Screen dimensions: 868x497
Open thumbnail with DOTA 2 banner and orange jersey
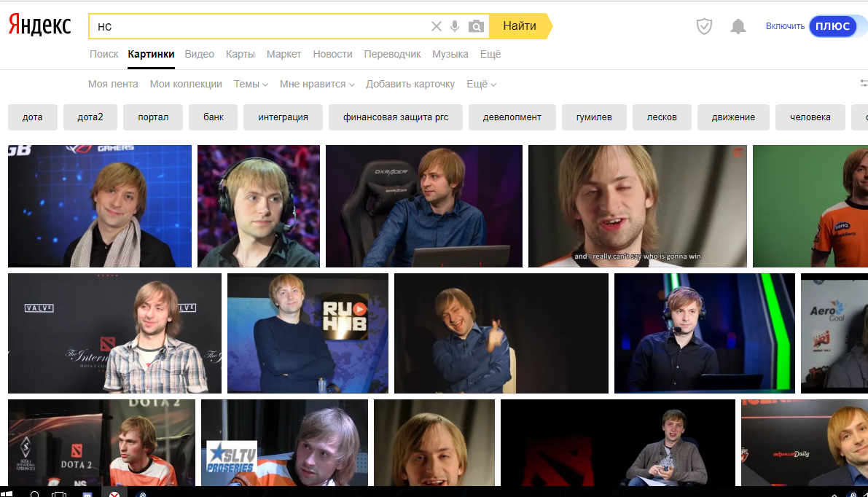(x=101, y=443)
